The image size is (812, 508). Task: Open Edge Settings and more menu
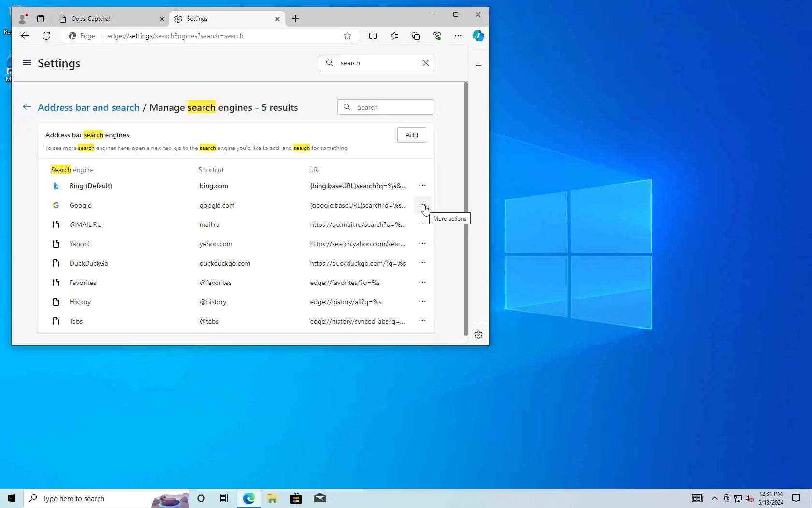[458, 36]
